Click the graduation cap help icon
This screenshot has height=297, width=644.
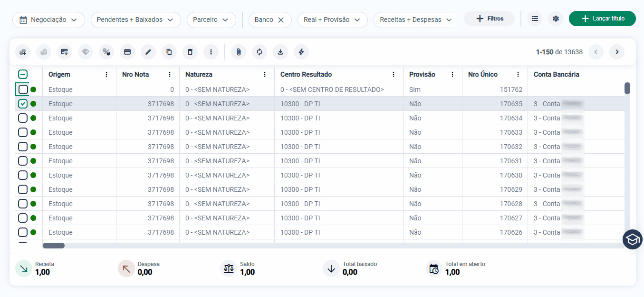pos(633,239)
